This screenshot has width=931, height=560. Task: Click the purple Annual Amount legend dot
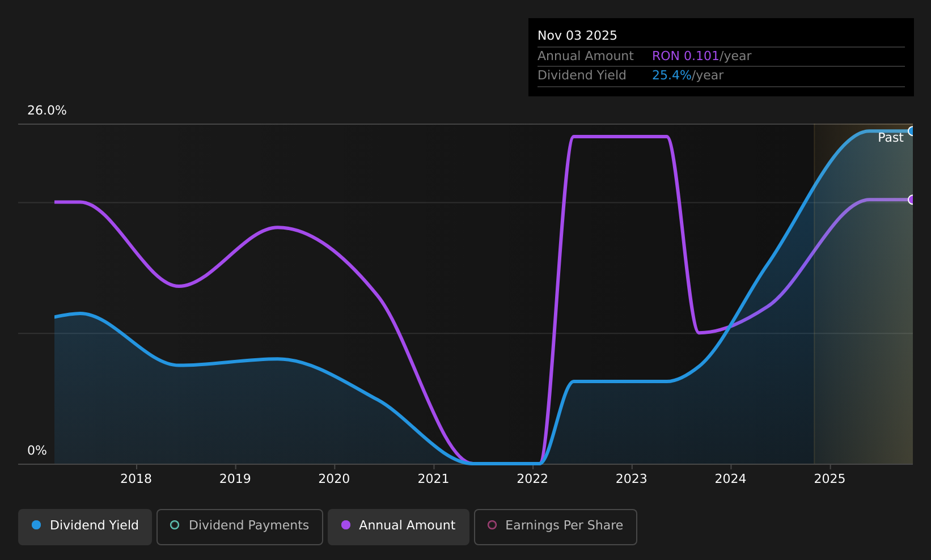346,525
